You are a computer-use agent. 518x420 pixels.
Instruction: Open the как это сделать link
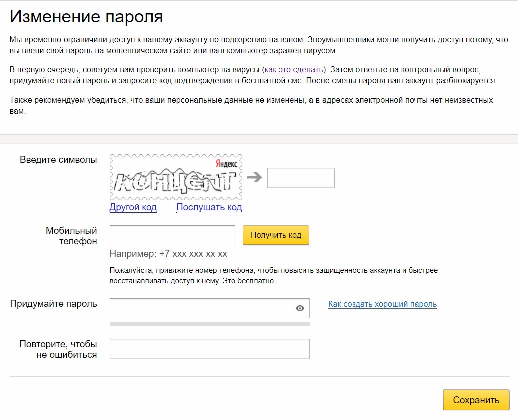[x=294, y=70]
